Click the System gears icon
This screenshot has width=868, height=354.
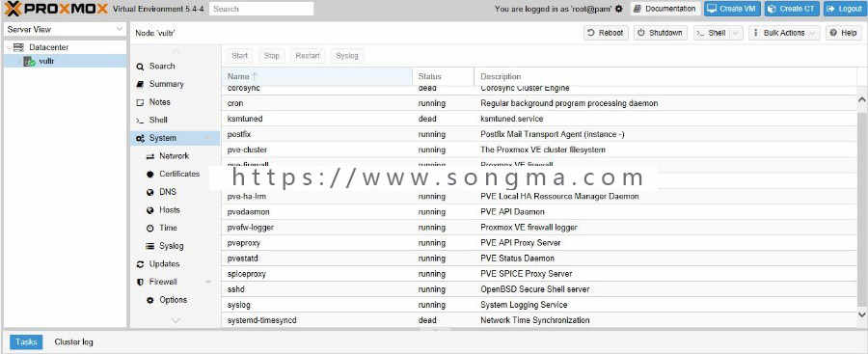(x=140, y=139)
